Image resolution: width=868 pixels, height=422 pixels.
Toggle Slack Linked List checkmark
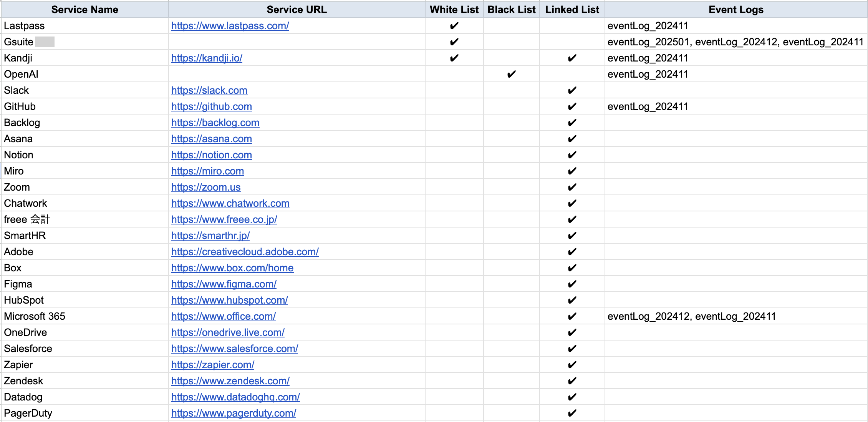click(x=572, y=90)
